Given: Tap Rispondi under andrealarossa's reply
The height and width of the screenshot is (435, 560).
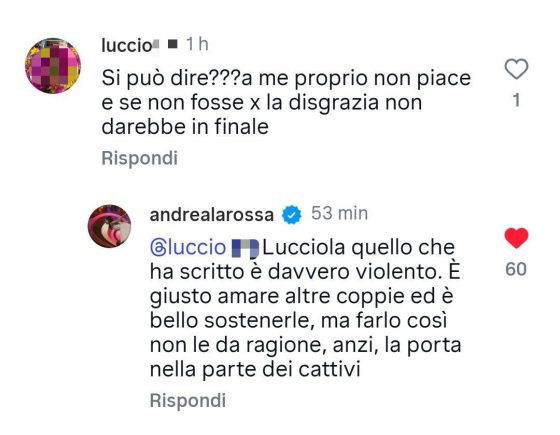Looking at the screenshot, I should click(188, 400).
